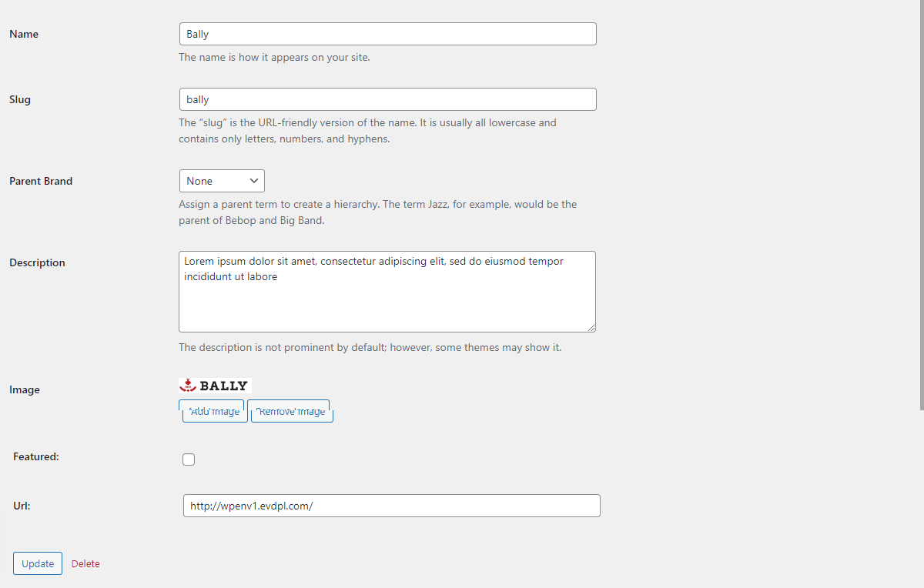Click the Description textarea resize handle
This screenshot has width=924, height=588.
click(x=591, y=327)
